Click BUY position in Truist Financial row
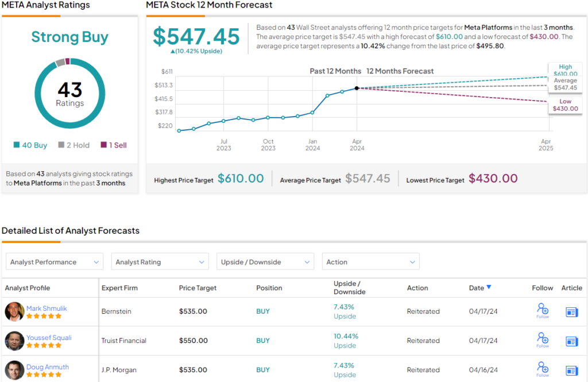This screenshot has width=588, height=382. point(263,340)
